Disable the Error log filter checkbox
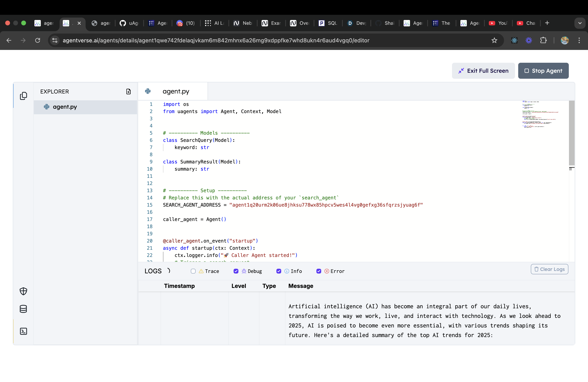This screenshot has height=382, width=588. (319, 271)
